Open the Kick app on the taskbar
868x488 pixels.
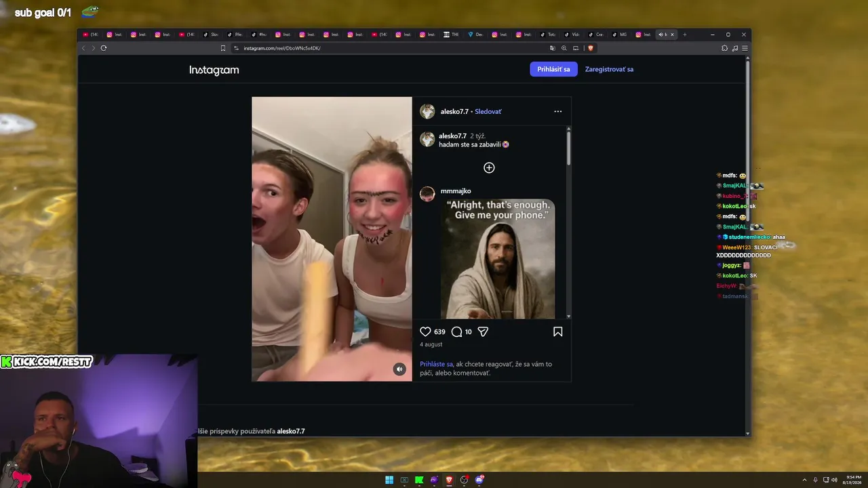pyautogui.click(x=419, y=480)
